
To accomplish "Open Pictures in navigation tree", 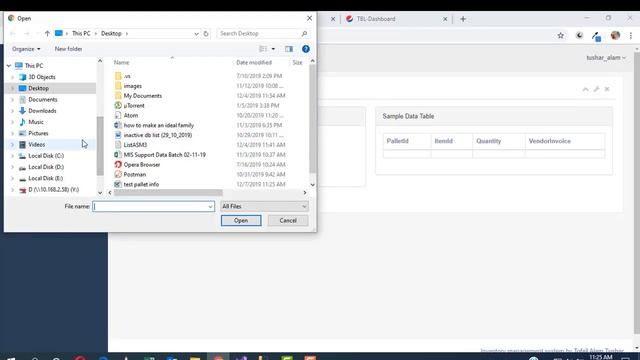I will click(38, 133).
